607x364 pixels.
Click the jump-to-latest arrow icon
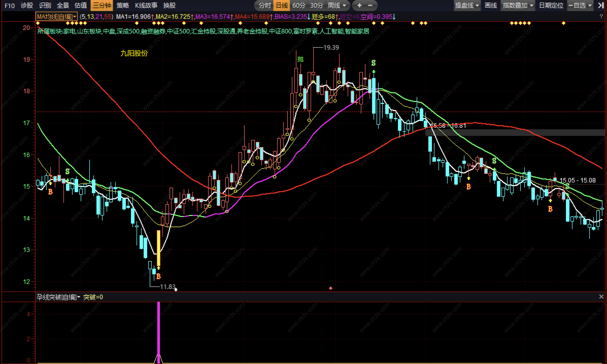click(x=600, y=5)
